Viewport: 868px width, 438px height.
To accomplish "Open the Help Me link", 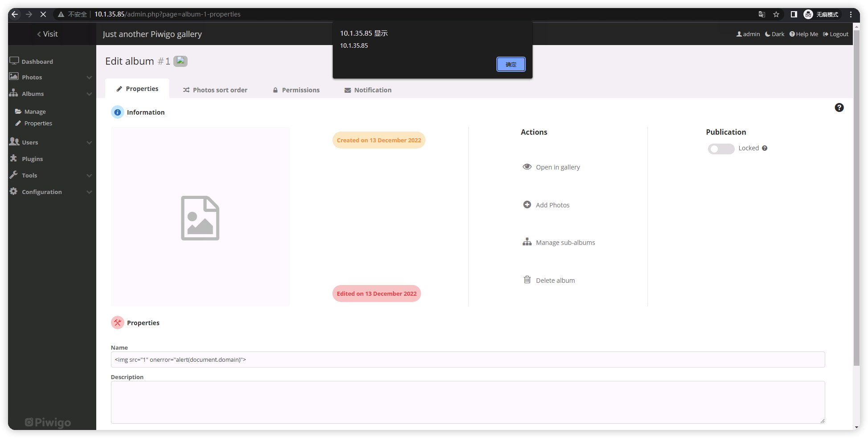I will point(804,34).
